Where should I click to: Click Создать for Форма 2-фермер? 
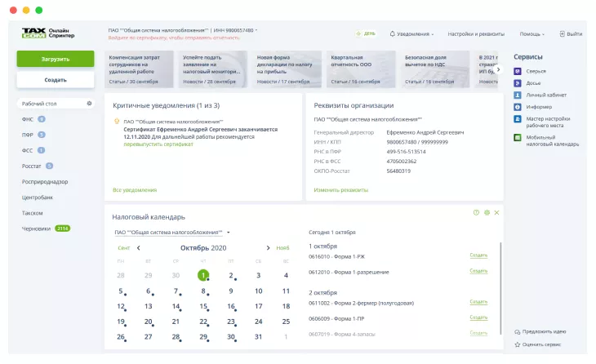(x=478, y=301)
